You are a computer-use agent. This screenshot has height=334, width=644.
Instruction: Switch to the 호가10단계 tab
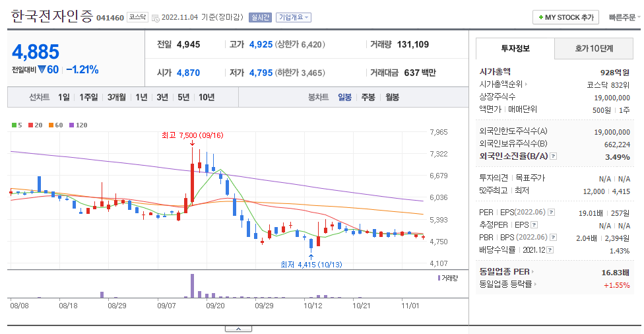click(x=593, y=48)
